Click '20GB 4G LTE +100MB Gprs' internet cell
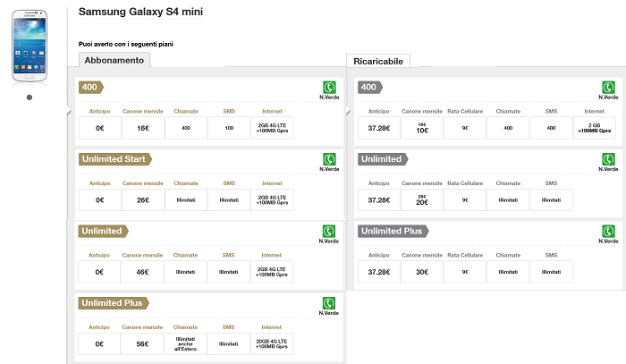This screenshot has width=626, height=364. [x=272, y=343]
